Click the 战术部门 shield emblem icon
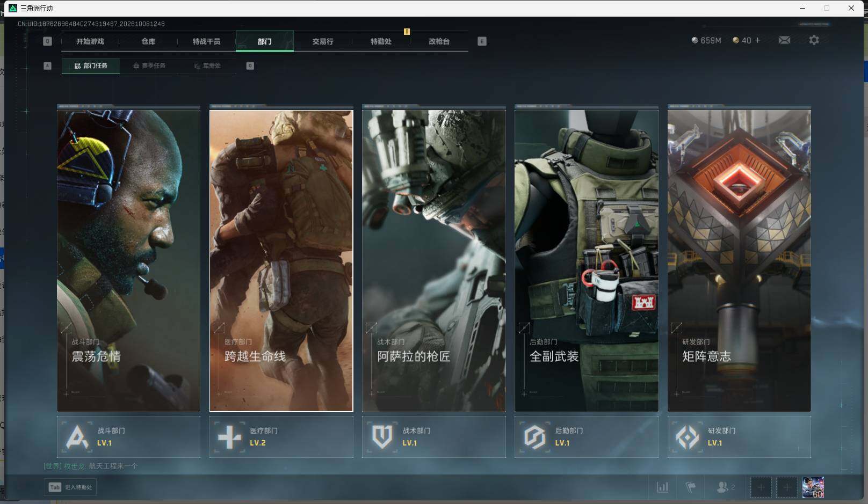Viewport: 868px width, 504px height. pyautogui.click(x=382, y=437)
